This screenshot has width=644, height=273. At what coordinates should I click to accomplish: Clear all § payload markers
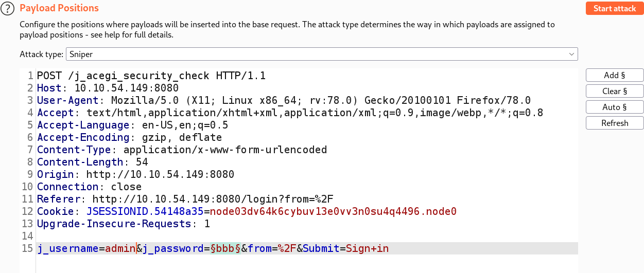pos(614,92)
